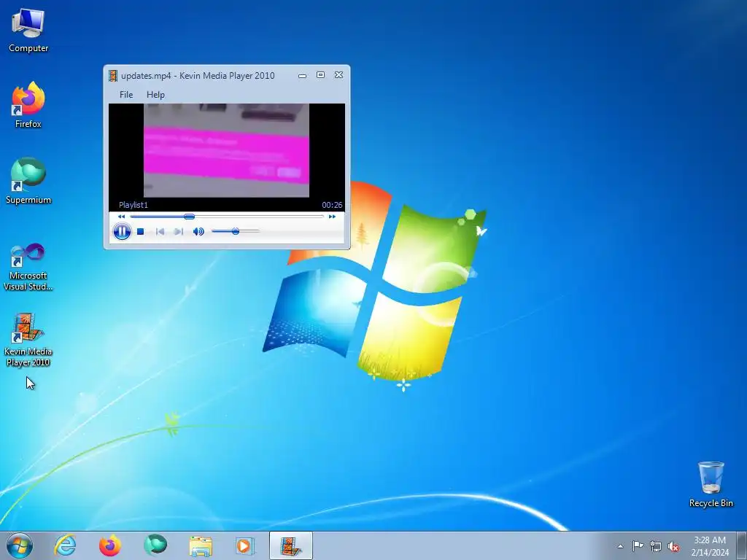
Task: Mute audio with the speaker icon
Action: pyautogui.click(x=198, y=231)
